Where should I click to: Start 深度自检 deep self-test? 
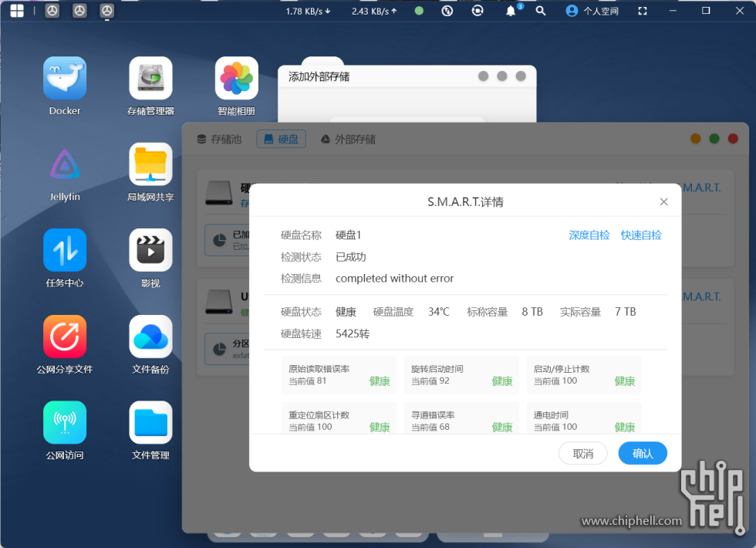[589, 235]
